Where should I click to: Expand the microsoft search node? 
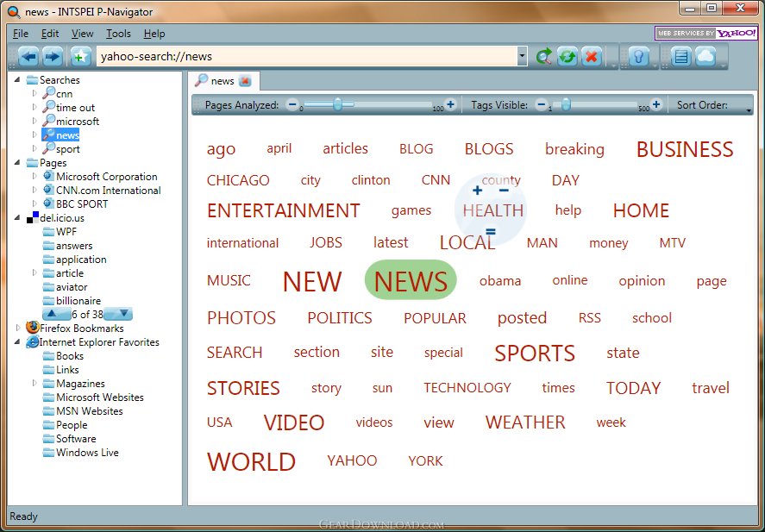coord(34,121)
